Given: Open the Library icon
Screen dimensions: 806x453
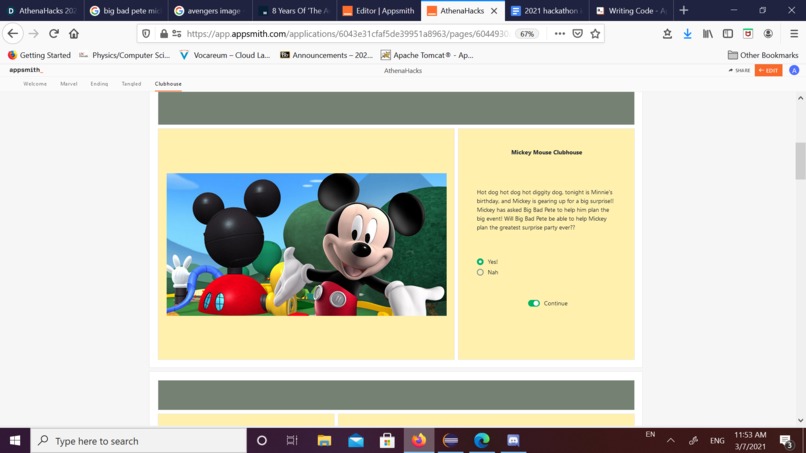Looking at the screenshot, I should [x=707, y=34].
